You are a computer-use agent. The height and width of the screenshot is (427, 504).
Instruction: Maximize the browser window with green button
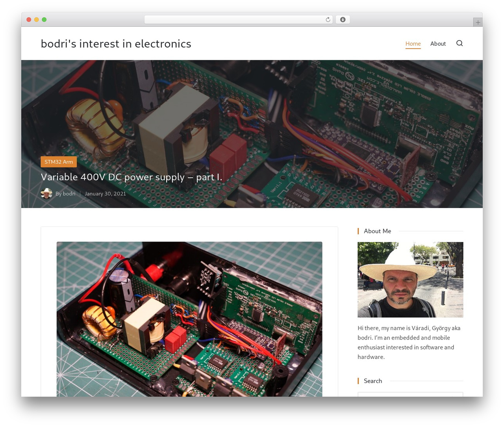[44, 20]
